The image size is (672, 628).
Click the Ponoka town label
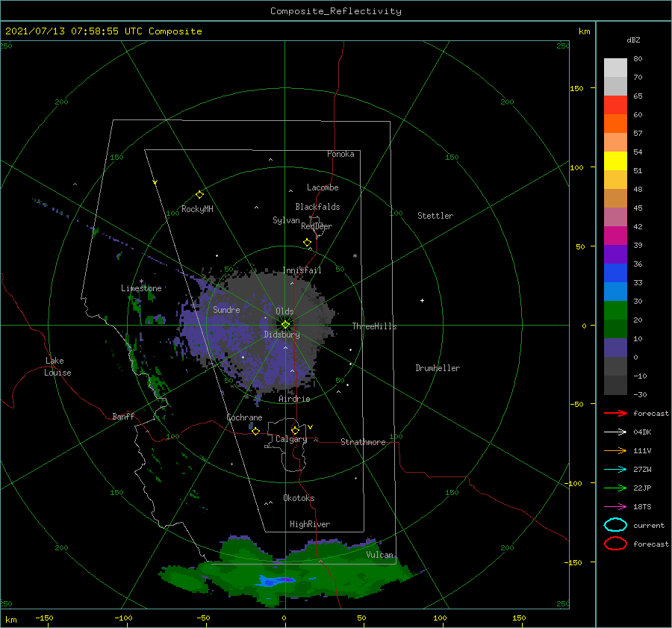click(340, 154)
